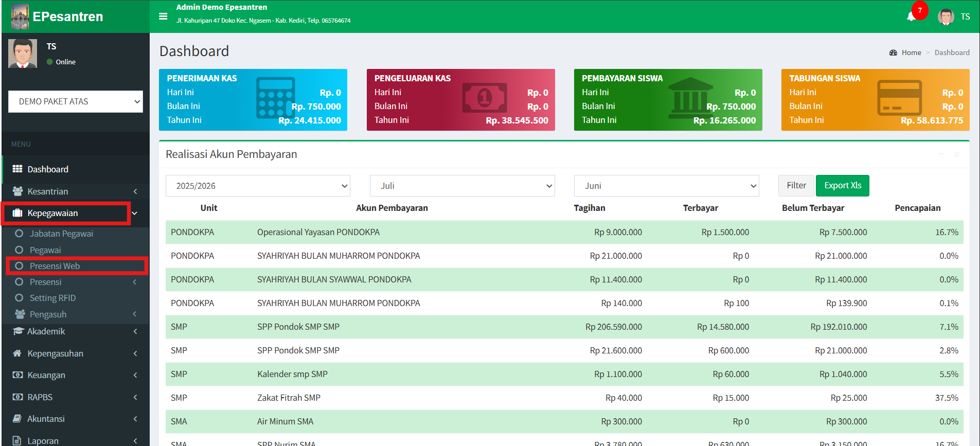Viewport: 980px width, 446px height.
Task: Open the Juli month dropdown
Action: point(462,186)
